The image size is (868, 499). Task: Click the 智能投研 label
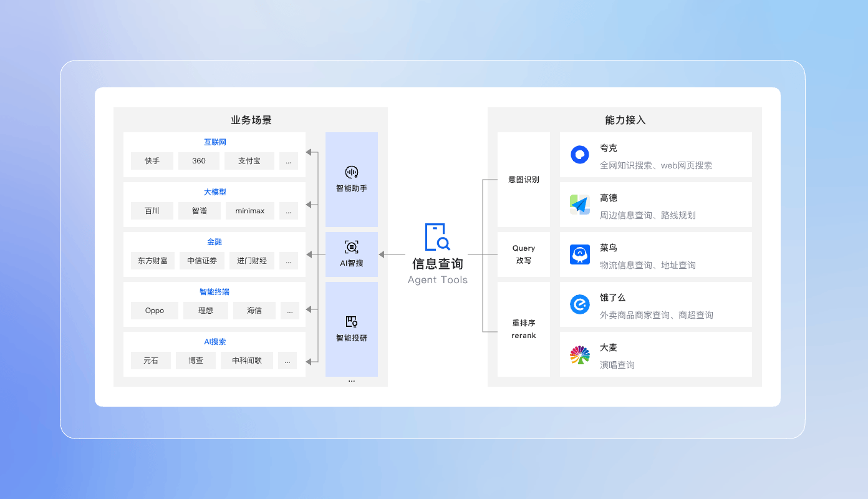pos(352,338)
